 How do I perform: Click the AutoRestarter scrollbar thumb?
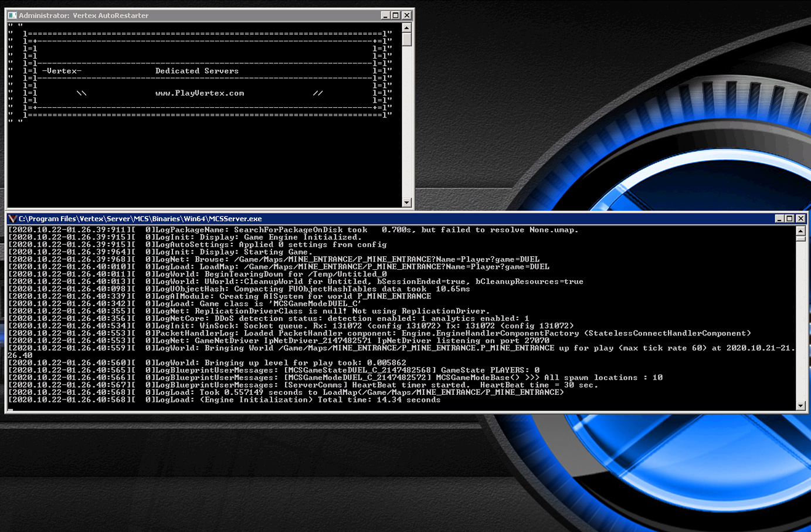point(407,39)
